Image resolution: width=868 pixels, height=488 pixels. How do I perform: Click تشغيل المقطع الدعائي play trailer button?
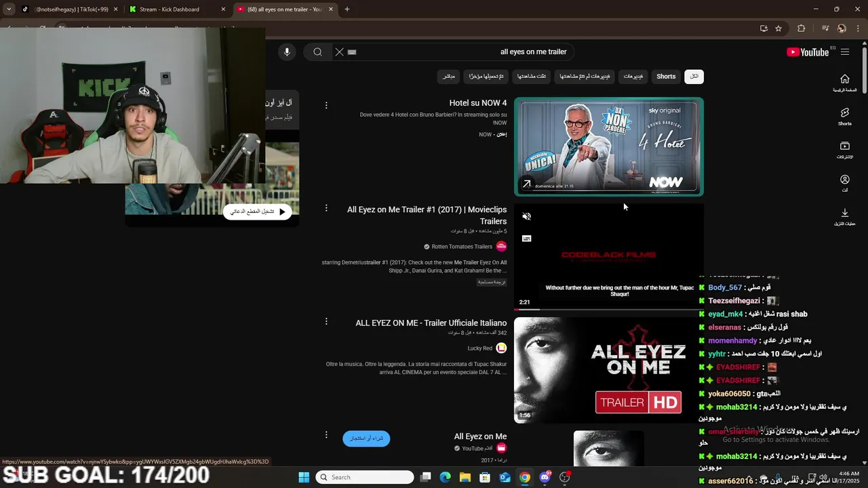coord(257,211)
